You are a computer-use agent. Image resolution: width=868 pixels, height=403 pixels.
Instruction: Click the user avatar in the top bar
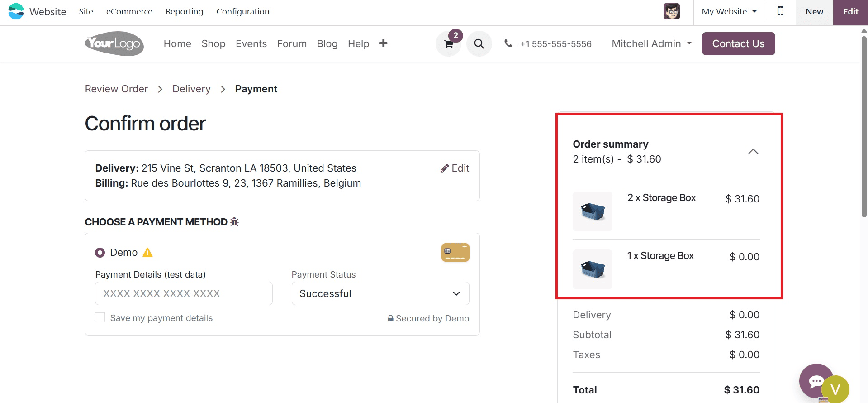pyautogui.click(x=671, y=11)
